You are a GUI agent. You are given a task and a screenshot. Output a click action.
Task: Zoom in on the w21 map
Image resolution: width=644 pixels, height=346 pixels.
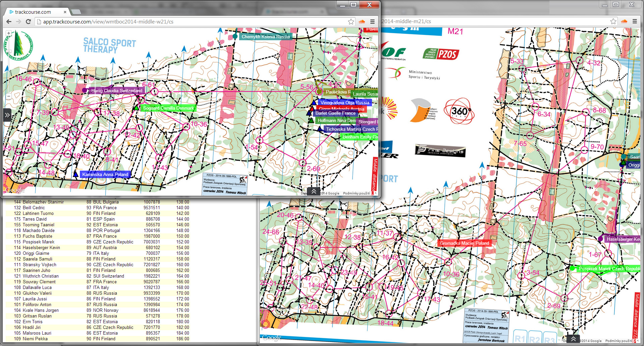tap(9, 33)
